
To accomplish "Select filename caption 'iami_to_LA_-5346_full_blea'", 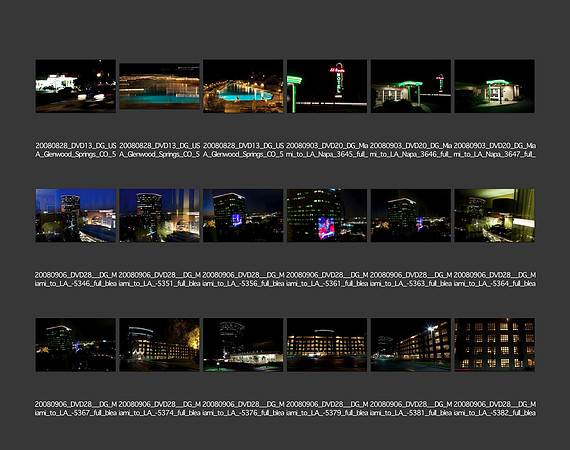I will point(76,284).
